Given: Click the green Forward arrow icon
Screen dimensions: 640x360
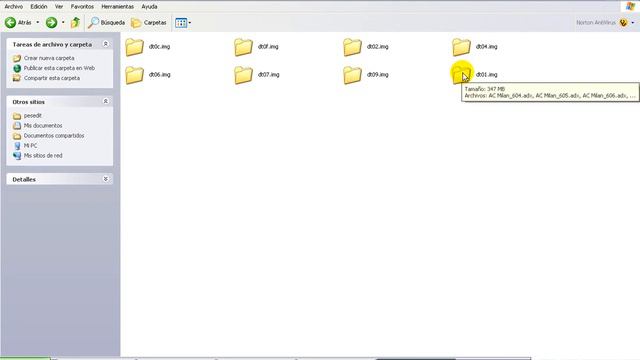Looking at the screenshot, I should pyautogui.click(x=51, y=22).
